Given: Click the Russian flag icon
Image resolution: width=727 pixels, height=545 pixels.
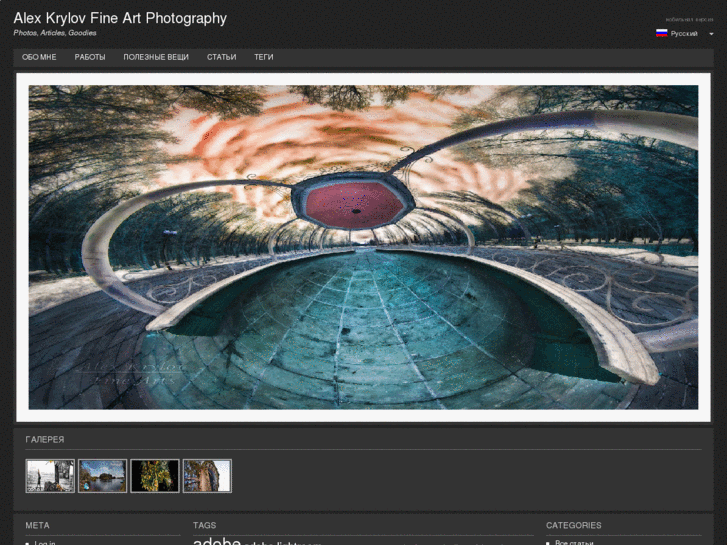Looking at the screenshot, I should pos(662,33).
